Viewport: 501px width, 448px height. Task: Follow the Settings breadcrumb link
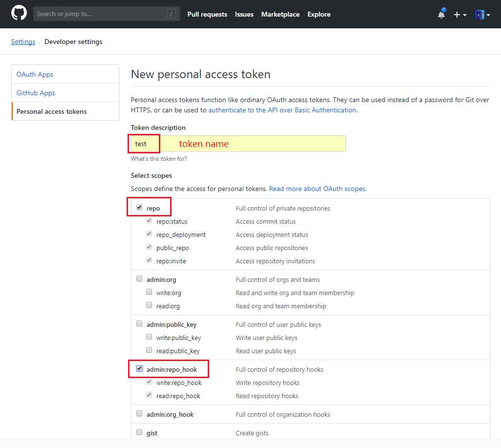click(x=23, y=42)
